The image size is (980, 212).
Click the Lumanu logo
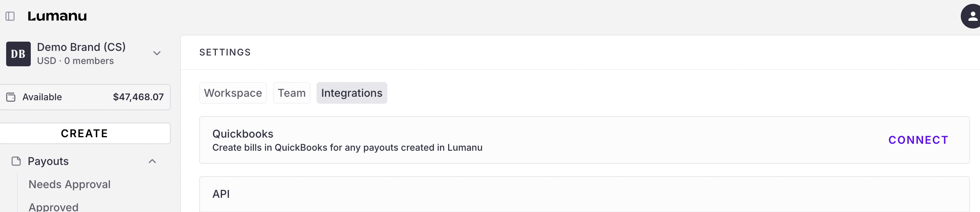[57, 16]
